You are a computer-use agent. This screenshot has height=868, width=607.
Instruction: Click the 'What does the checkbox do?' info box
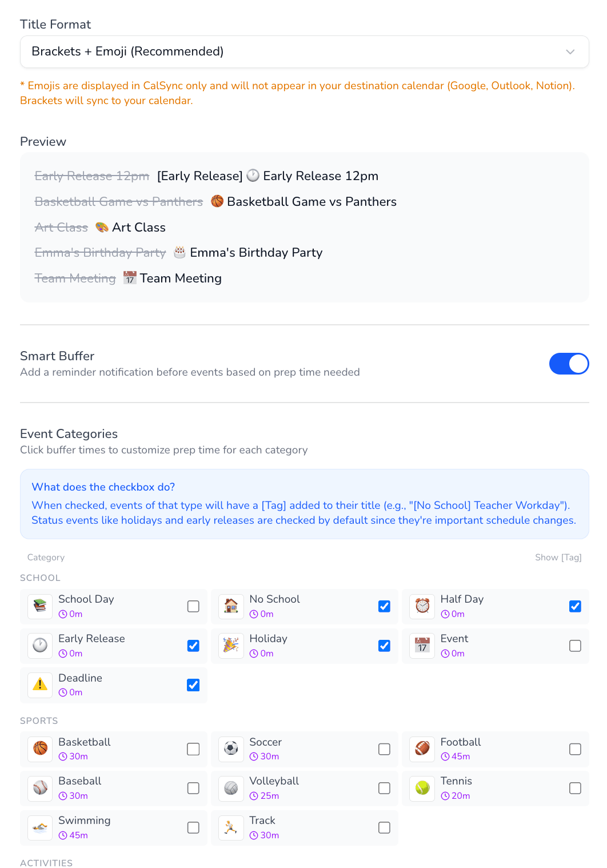303,504
